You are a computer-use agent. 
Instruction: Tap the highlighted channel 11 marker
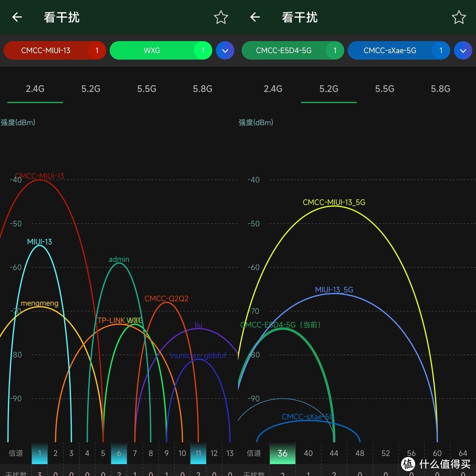click(198, 453)
